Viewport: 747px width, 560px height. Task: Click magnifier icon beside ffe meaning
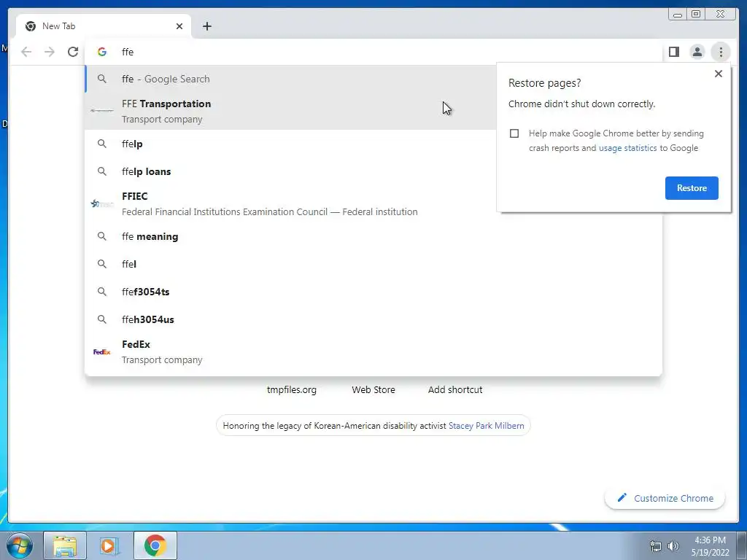point(102,236)
